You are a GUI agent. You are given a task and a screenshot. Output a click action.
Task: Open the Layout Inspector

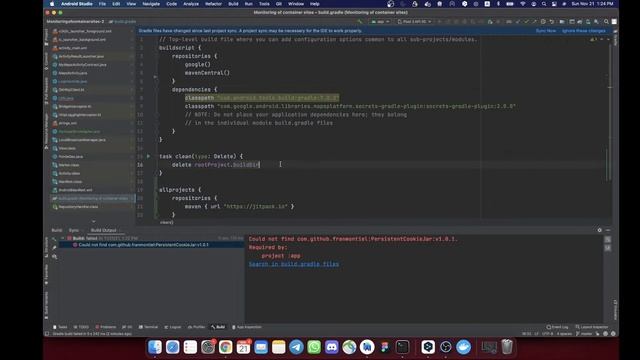[591, 327]
